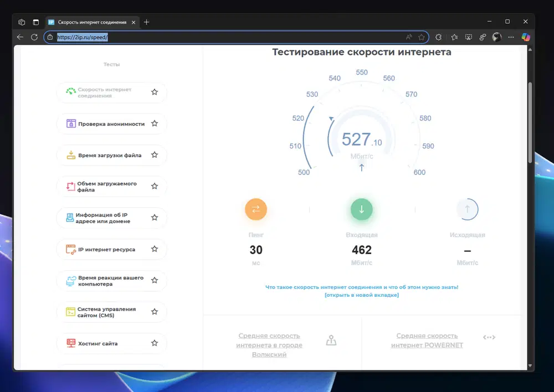Viewport: 554px width, 392px height.
Task: Click the green download arrow icon
Action: pyautogui.click(x=361, y=209)
